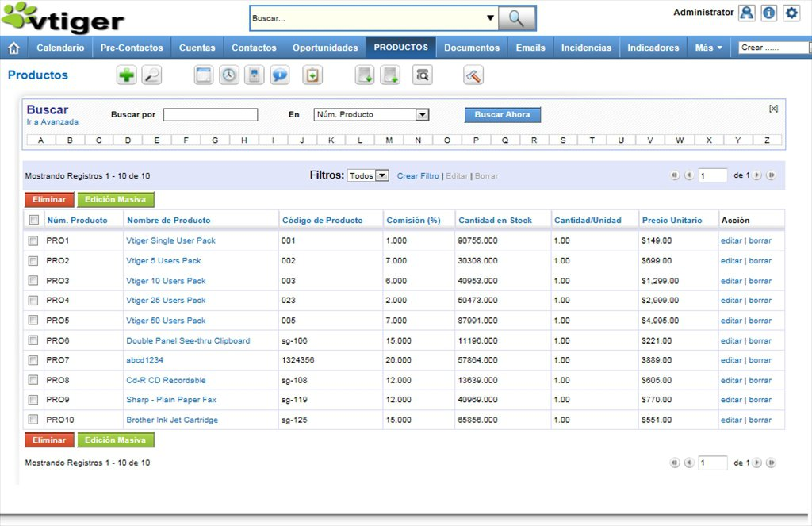812x526 pixels.
Task: Click the hammer settings icon in the toolbar
Action: 473,75
